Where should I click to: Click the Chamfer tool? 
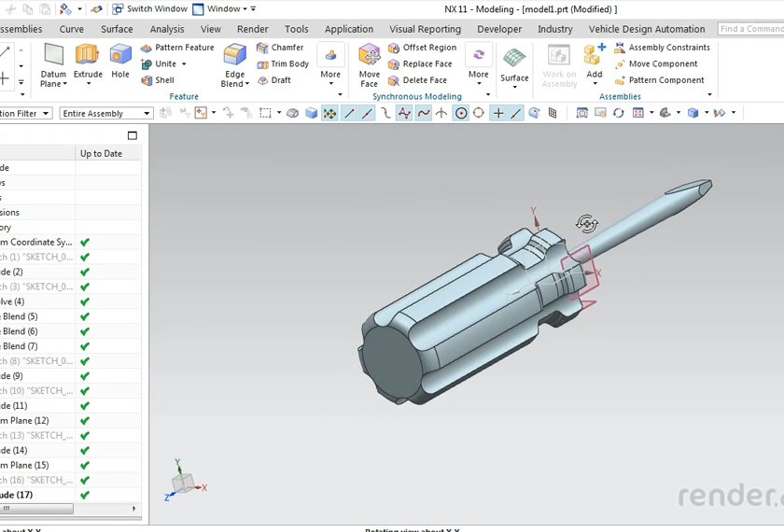(280, 48)
